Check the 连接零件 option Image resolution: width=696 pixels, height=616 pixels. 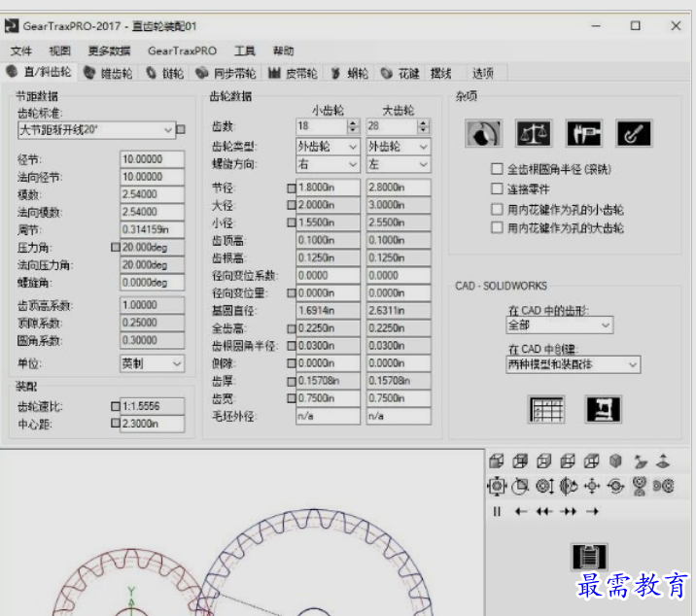pyautogui.click(x=497, y=188)
